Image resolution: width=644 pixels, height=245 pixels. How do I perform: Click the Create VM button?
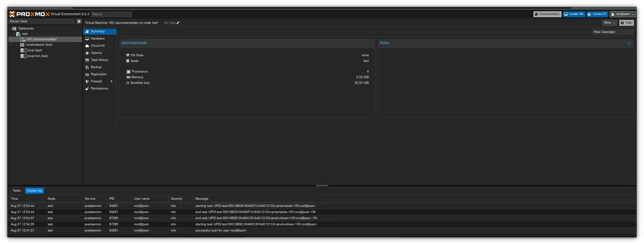point(574,14)
